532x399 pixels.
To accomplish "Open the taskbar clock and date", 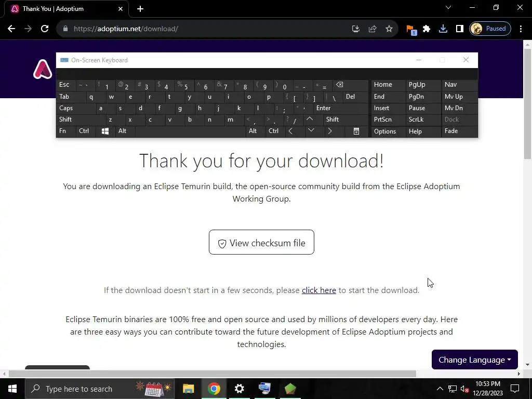I will (x=488, y=389).
